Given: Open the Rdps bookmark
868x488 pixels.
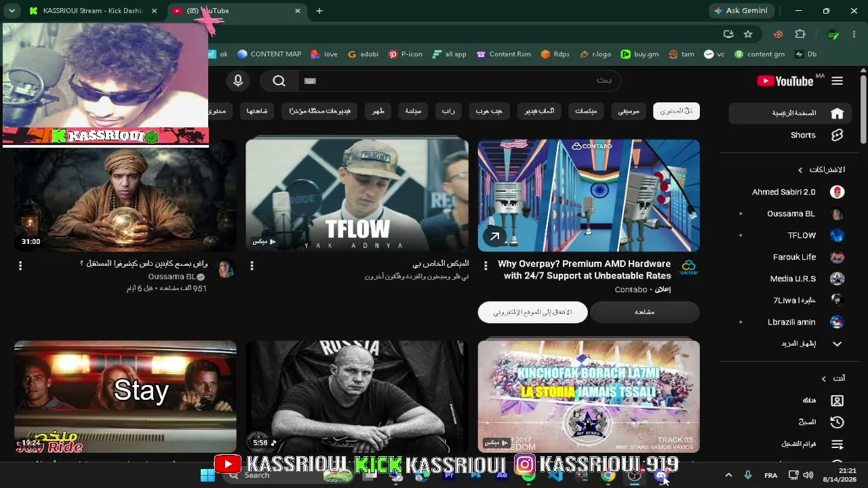Looking at the screenshot, I should tap(555, 54).
